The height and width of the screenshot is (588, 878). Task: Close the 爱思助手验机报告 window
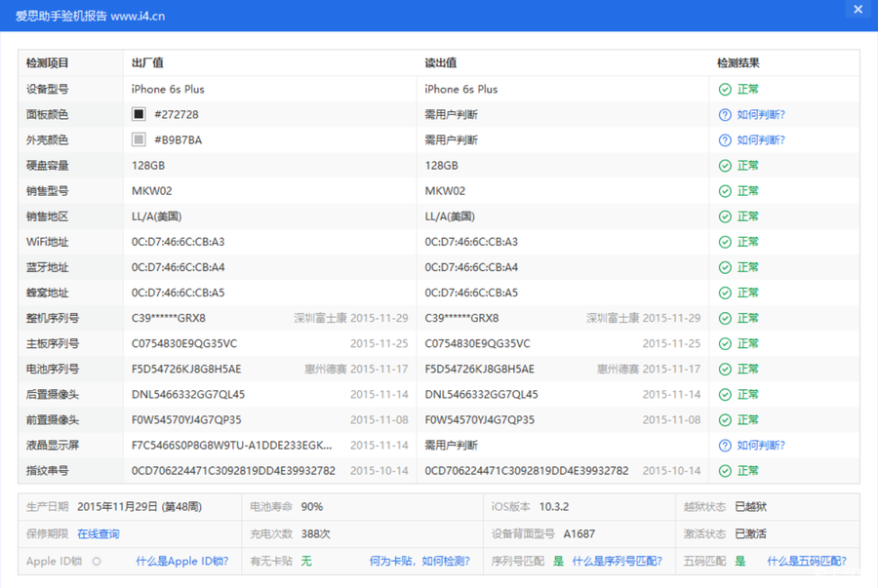click(x=858, y=10)
